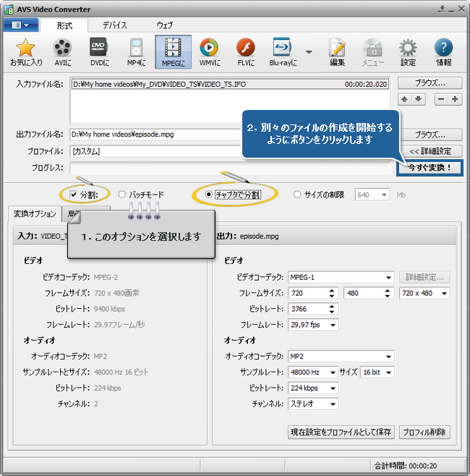The height and width of the screenshot is (476, 470).
Task: Open the 224 kbps audio bitrate dropdown
Action: pyautogui.click(x=313, y=388)
